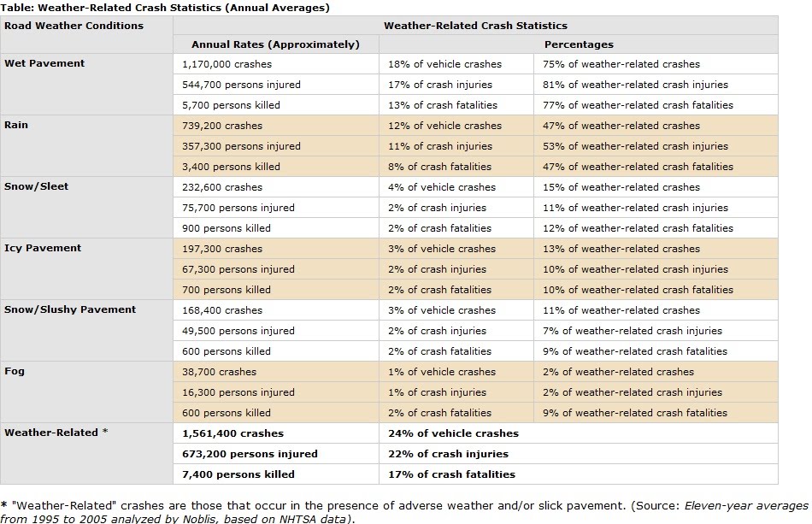Click the Percentages column header

pos(579,44)
